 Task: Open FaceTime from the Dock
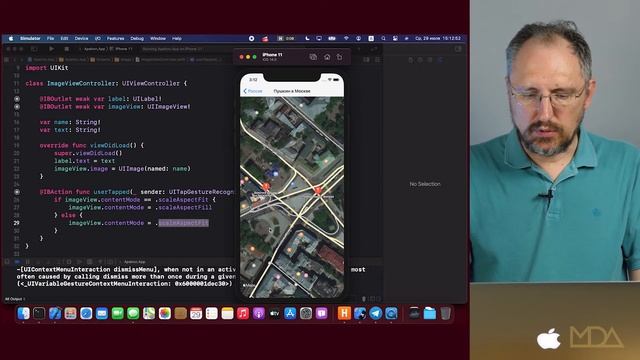[x=118, y=313]
